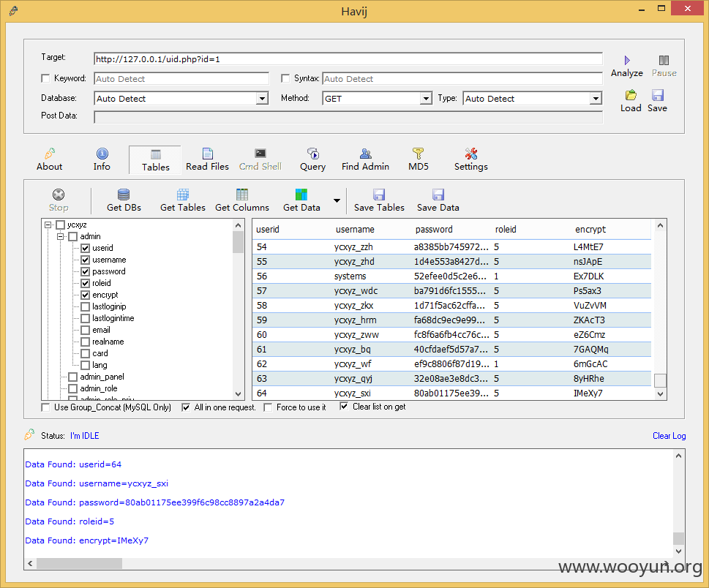Enable the Syntax checkbox
Screen dimensions: 709x588
click(285, 78)
